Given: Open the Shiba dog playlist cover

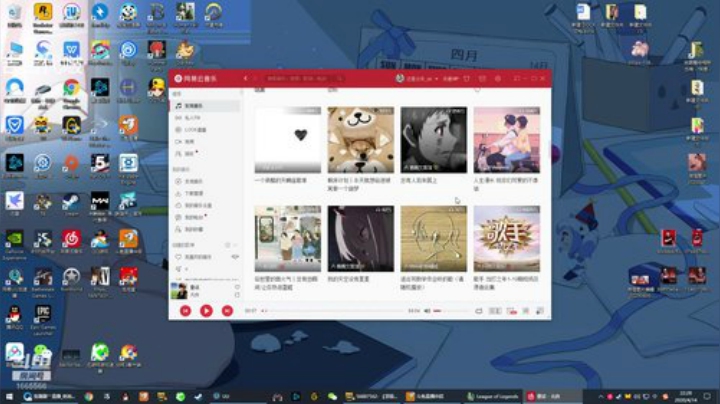Looking at the screenshot, I should pyautogui.click(x=360, y=140).
